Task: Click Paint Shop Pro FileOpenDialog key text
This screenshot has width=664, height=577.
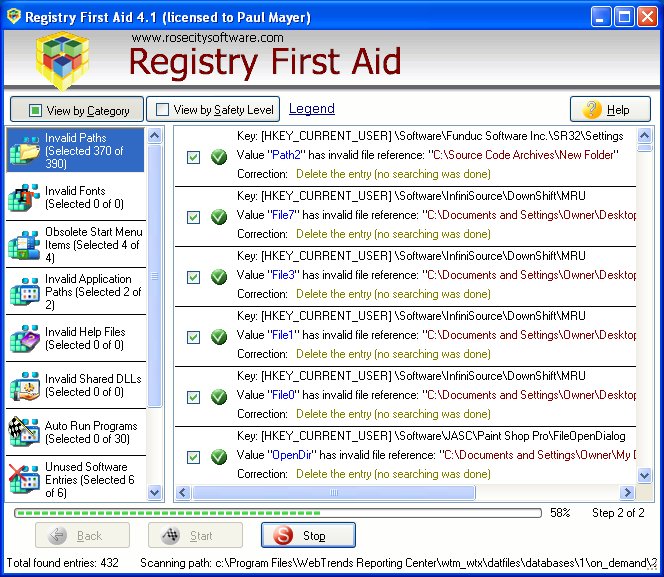Action: (431, 436)
